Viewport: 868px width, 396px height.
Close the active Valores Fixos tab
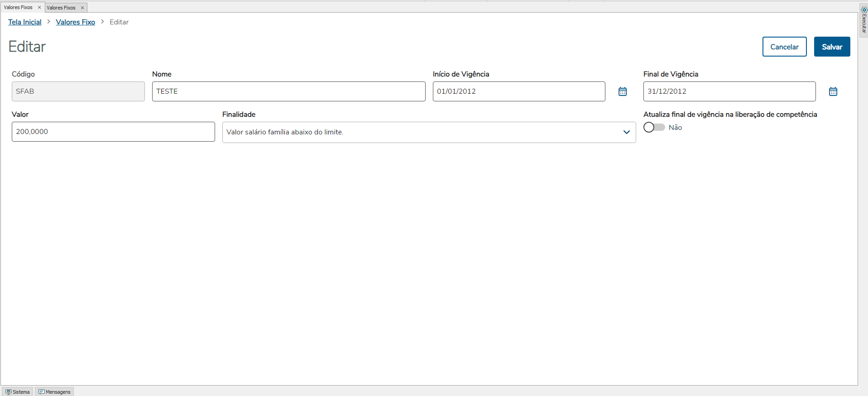pos(39,7)
